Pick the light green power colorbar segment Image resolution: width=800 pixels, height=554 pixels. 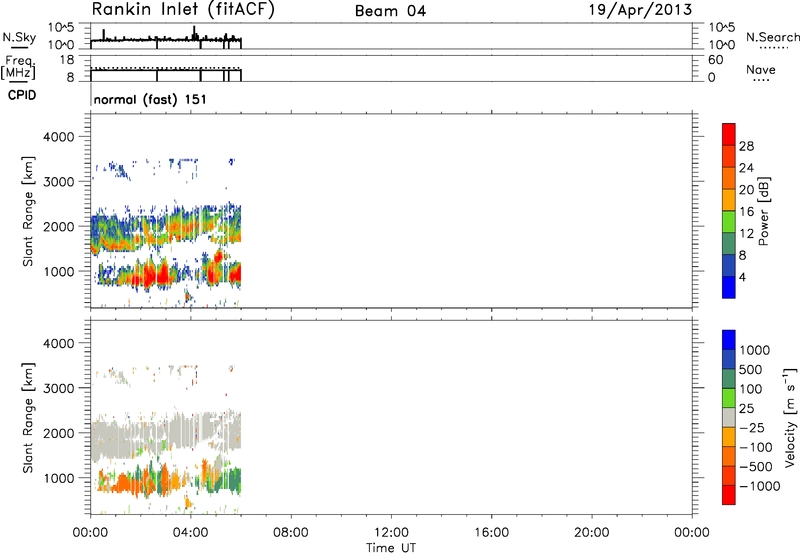[x=729, y=222]
